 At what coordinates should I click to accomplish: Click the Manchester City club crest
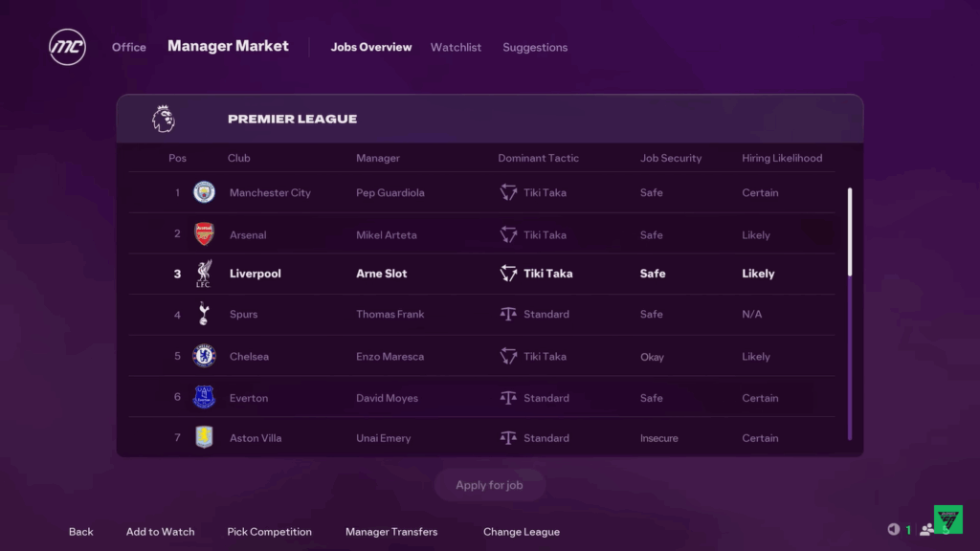point(204,191)
